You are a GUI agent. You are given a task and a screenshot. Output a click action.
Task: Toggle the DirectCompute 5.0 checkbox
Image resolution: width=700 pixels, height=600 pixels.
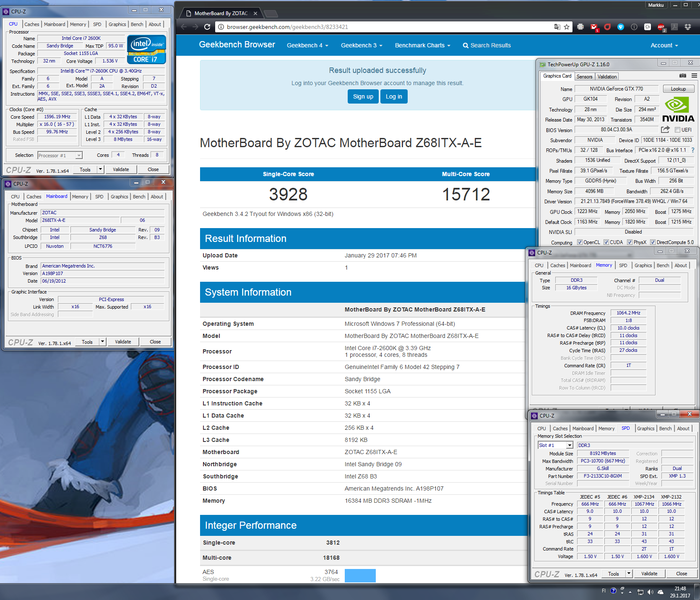(653, 242)
